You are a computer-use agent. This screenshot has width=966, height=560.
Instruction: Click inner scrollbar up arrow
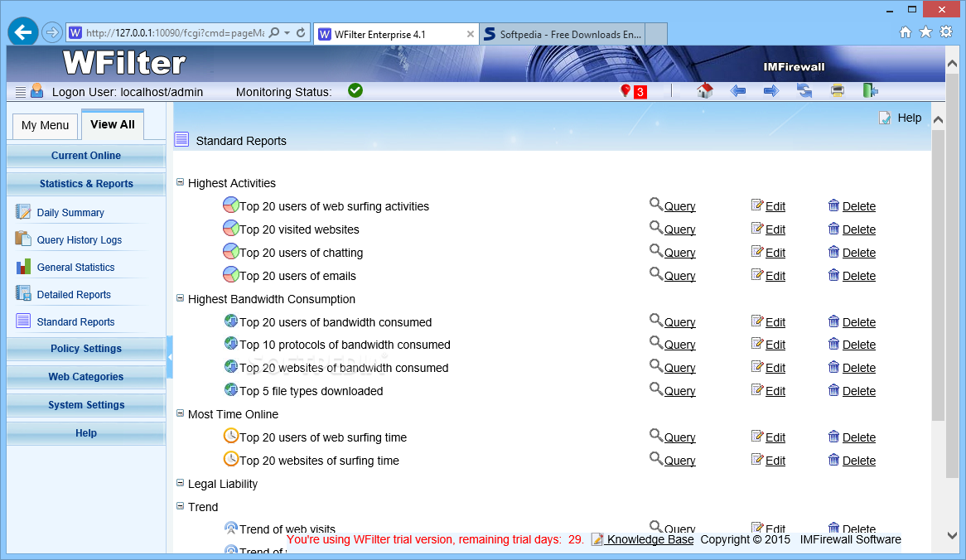[938, 119]
